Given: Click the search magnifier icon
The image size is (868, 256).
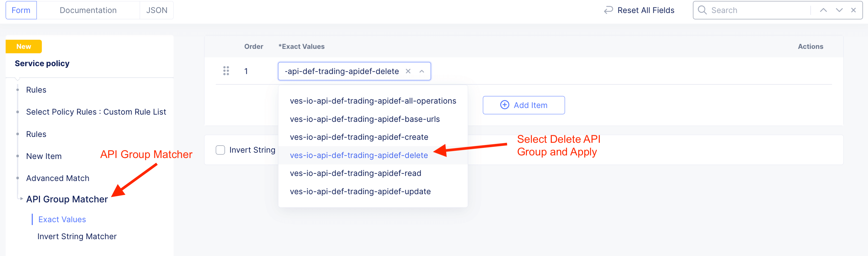Looking at the screenshot, I should coord(702,10).
